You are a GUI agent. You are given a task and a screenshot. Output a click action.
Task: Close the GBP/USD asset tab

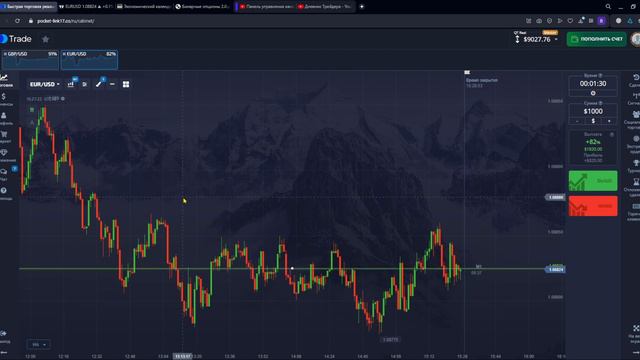[x=5, y=54]
